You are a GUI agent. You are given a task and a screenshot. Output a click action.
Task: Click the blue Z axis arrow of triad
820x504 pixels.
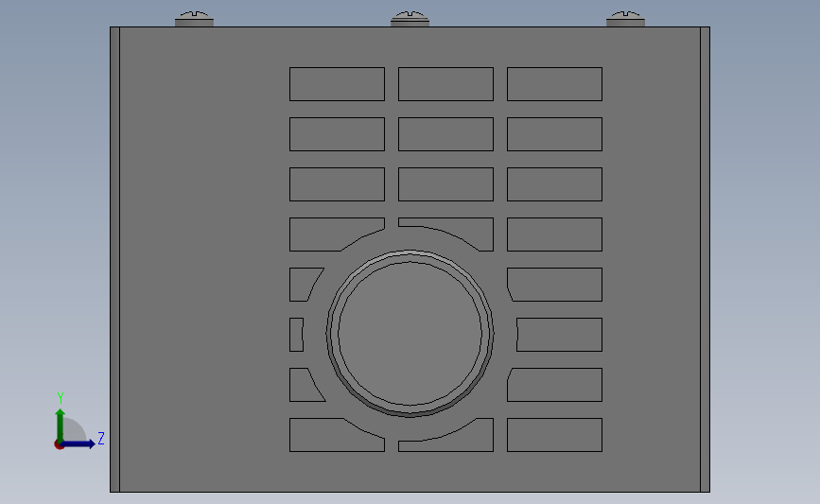tap(79, 443)
